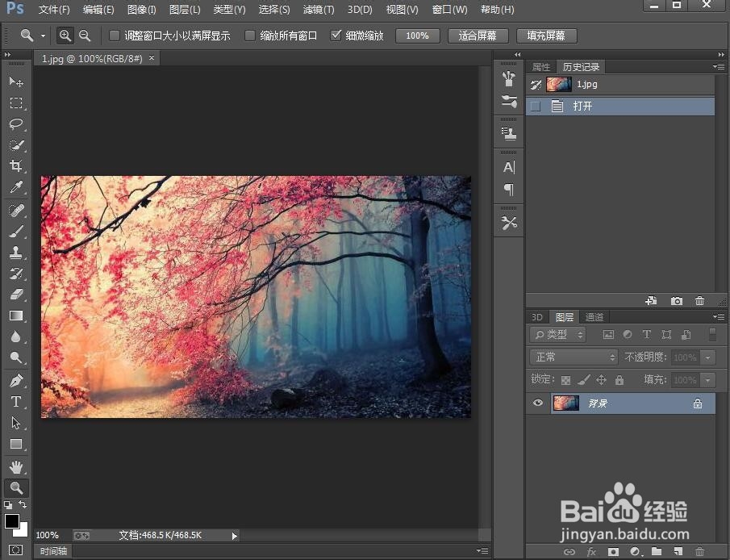Switch to the 通道 tab
Viewport: 730px width, 560px height.
(x=594, y=316)
